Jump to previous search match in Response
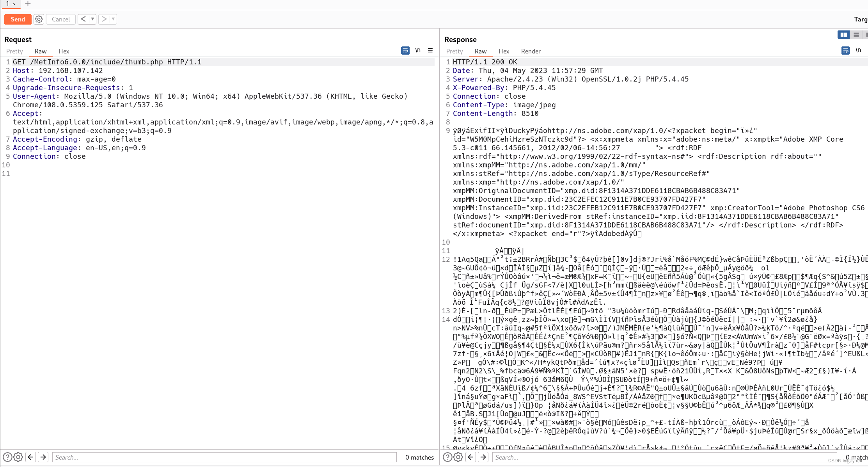The width and height of the screenshot is (868, 467). point(471,457)
